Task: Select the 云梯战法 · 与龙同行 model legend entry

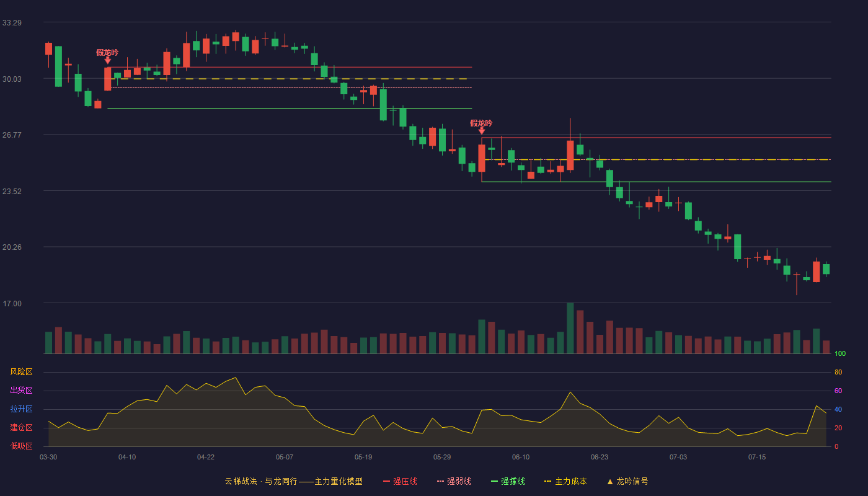Action: pyautogui.click(x=293, y=481)
